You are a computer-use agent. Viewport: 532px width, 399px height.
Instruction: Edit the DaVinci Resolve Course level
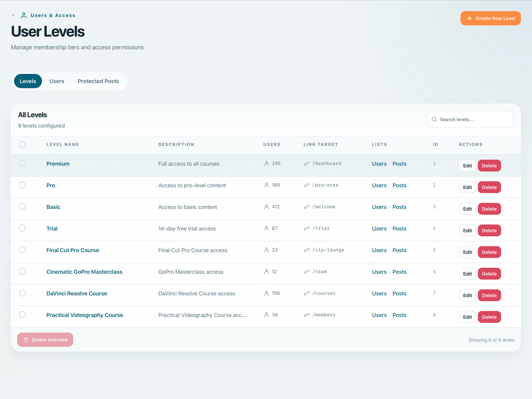click(x=467, y=295)
